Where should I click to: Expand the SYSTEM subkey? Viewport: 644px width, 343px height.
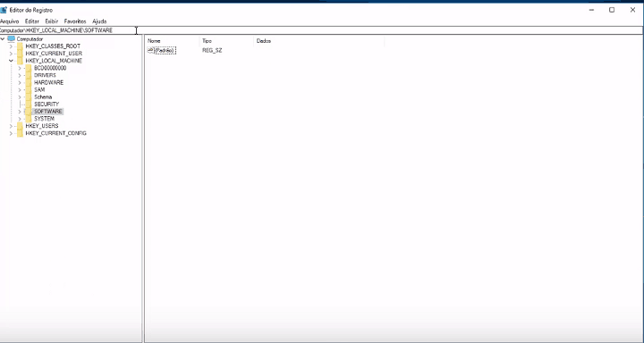click(20, 119)
